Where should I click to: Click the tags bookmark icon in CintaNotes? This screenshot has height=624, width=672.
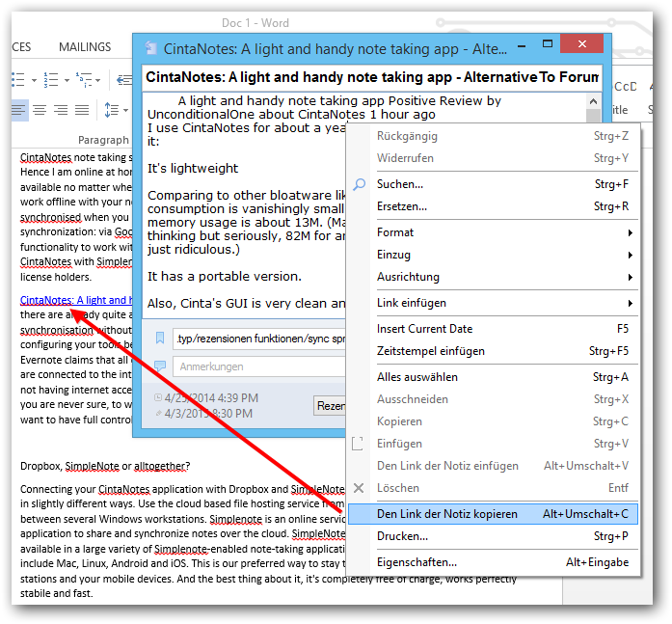click(160, 339)
